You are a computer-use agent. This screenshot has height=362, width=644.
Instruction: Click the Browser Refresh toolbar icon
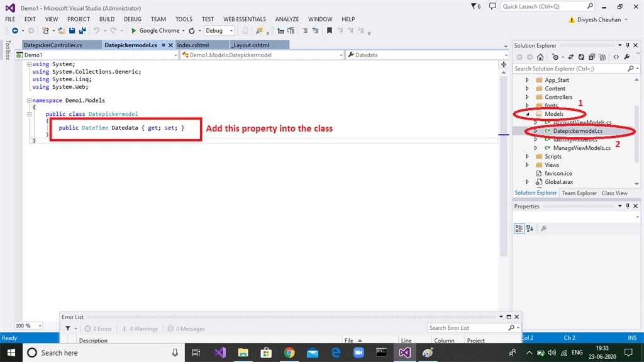(x=192, y=30)
